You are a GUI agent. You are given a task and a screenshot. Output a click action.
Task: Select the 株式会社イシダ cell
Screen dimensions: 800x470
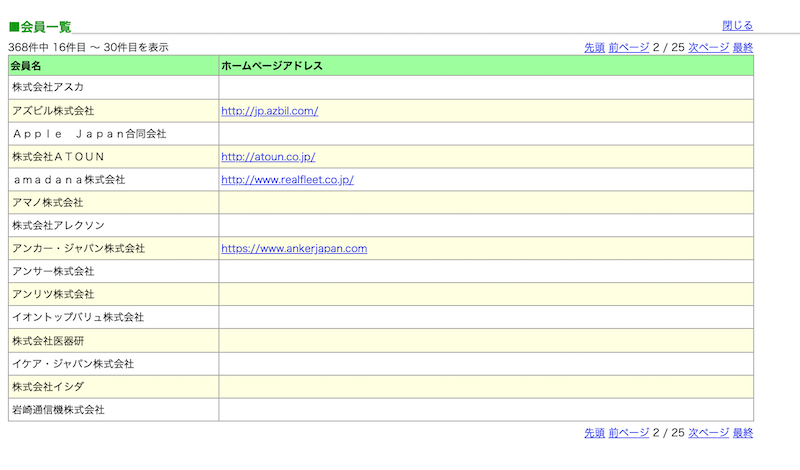tap(114, 387)
